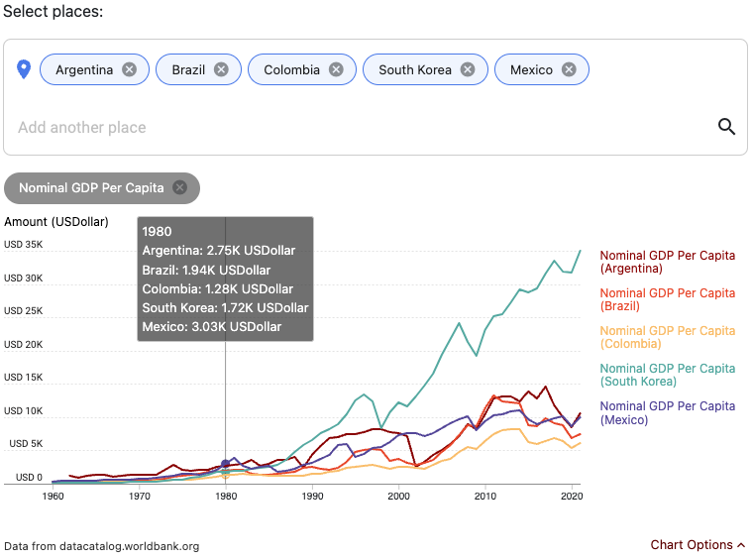This screenshot has width=751, height=560.
Task: Remove the Nominal GDP Per Capita filter
Action: 179,187
